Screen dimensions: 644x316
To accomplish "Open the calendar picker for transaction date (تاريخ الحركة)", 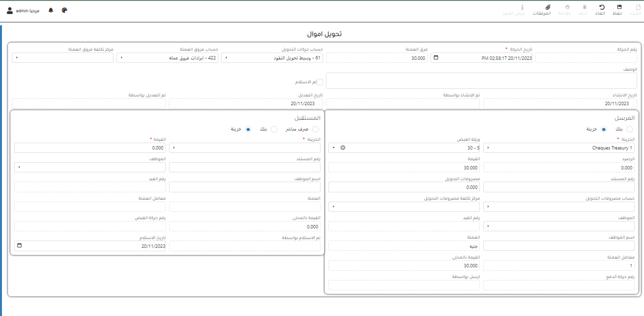I will 436,58.
